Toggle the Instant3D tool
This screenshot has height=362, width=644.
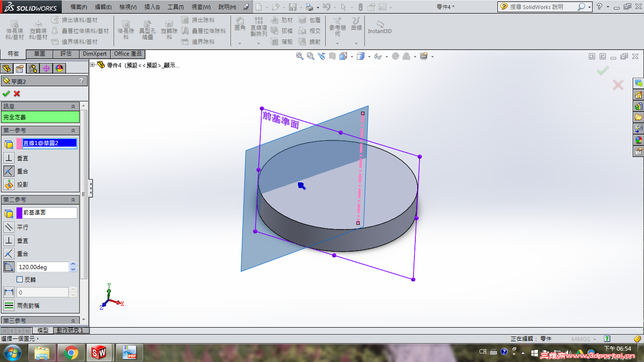point(380,27)
